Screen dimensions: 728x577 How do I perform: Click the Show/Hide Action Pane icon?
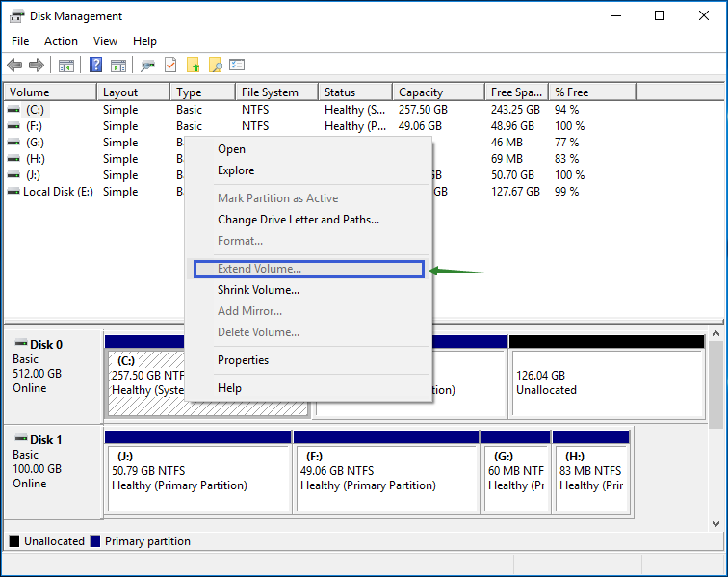point(118,66)
